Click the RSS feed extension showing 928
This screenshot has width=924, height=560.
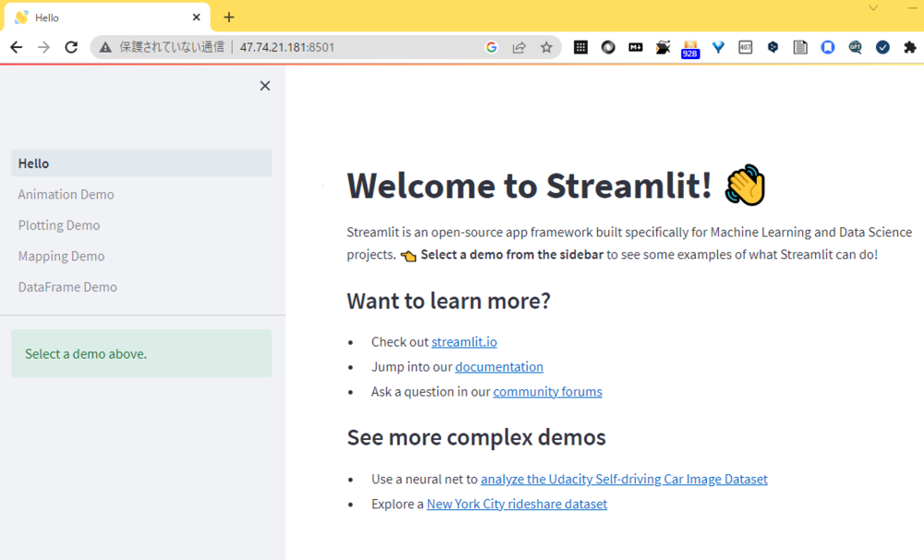click(x=690, y=48)
